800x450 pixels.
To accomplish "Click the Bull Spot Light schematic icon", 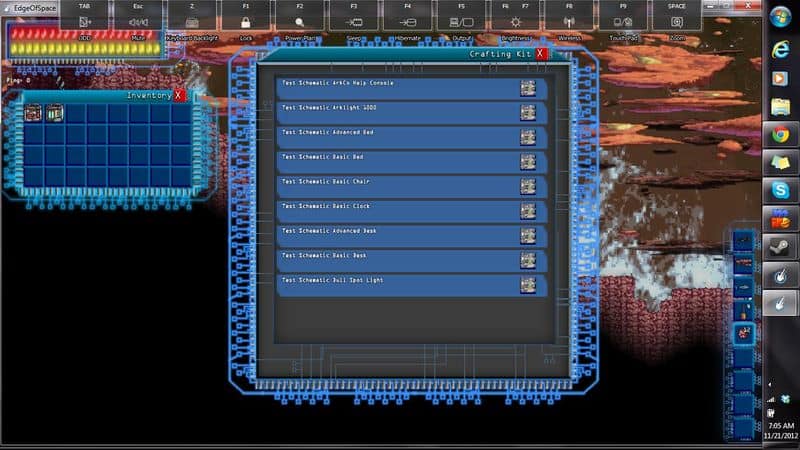I will pos(528,285).
